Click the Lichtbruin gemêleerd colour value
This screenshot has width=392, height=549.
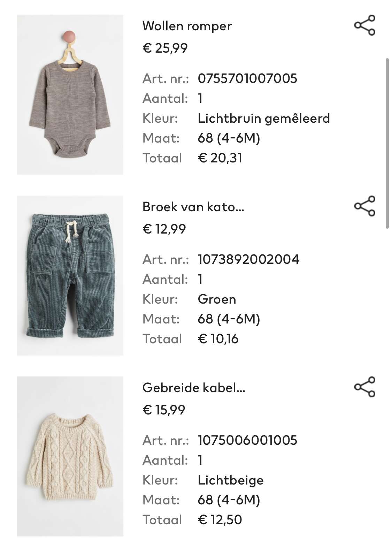(264, 119)
